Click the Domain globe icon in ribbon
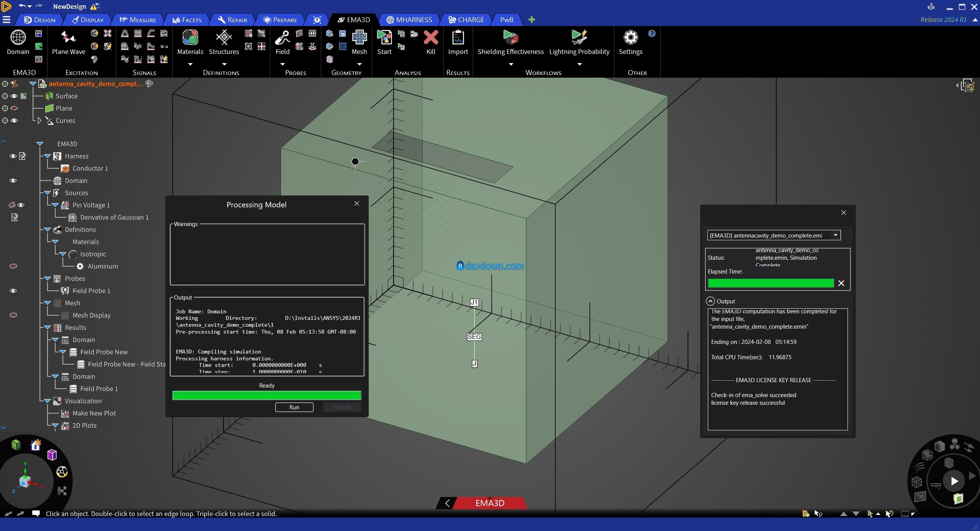Screen dimensions: 980x531 point(18,37)
